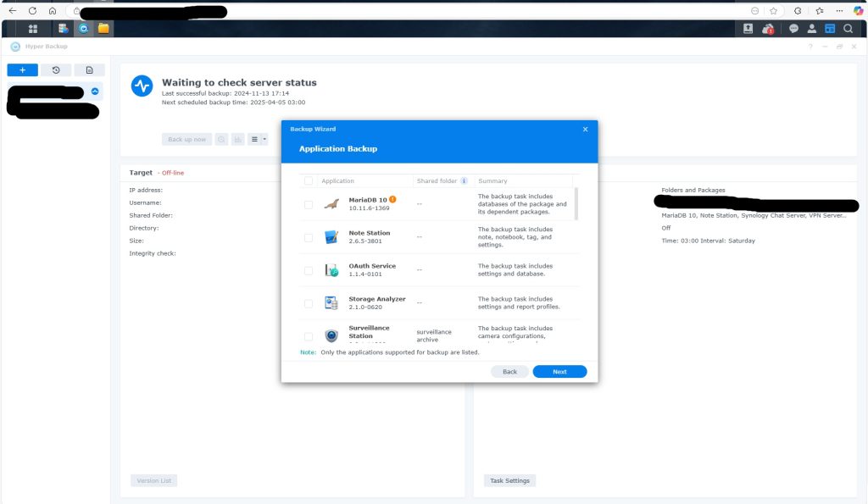The height and width of the screenshot is (504, 868).
Task: Click 'surveillance archive' shared folder text
Action: [x=434, y=335]
